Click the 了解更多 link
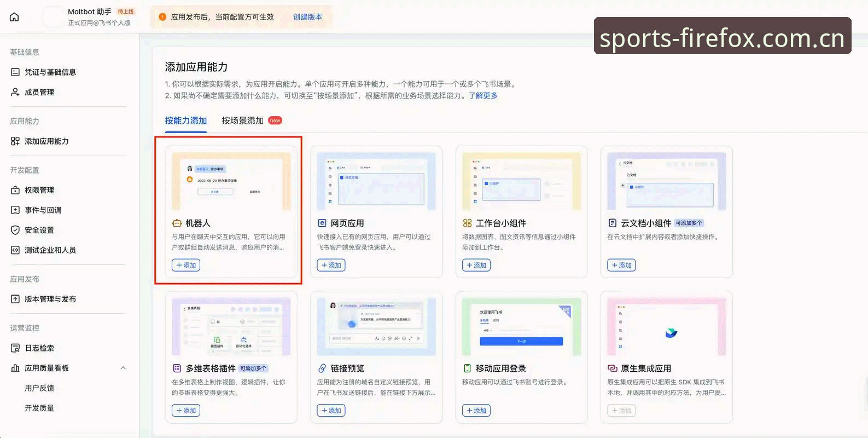Screen dimensions: 868x438 coord(483,96)
